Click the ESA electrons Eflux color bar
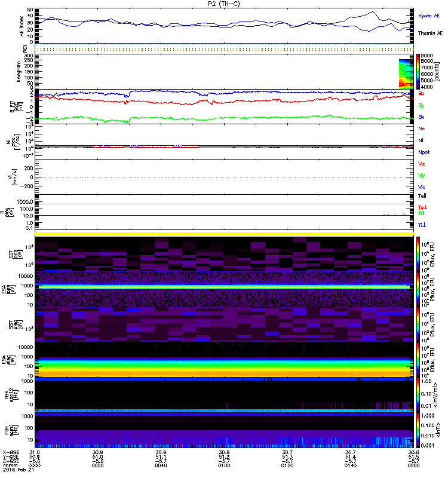 point(418,360)
